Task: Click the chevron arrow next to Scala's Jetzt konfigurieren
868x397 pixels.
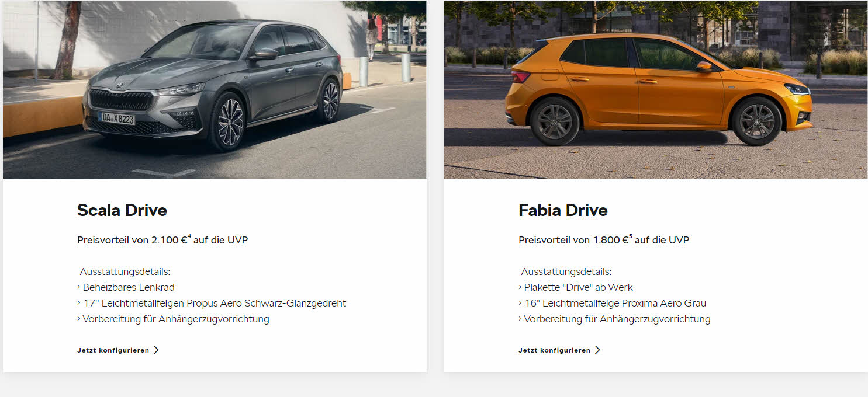Action: tap(156, 350)
